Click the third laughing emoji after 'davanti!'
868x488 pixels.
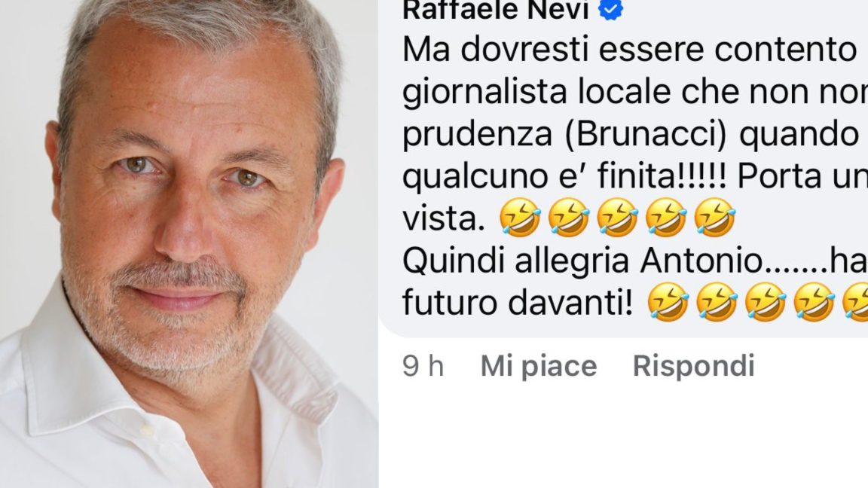click(765, 303)
